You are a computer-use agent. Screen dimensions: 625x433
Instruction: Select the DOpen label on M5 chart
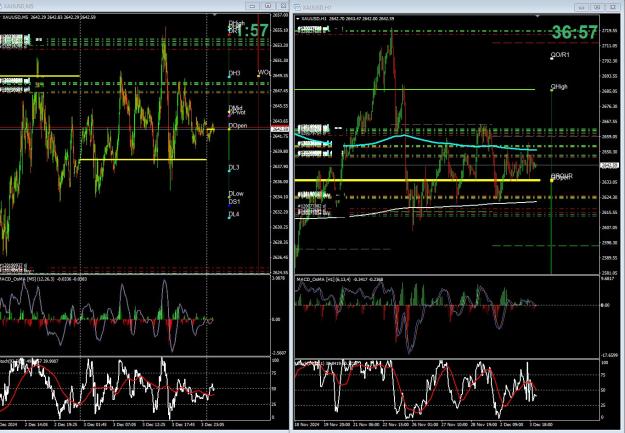click(x=238, y=126)
